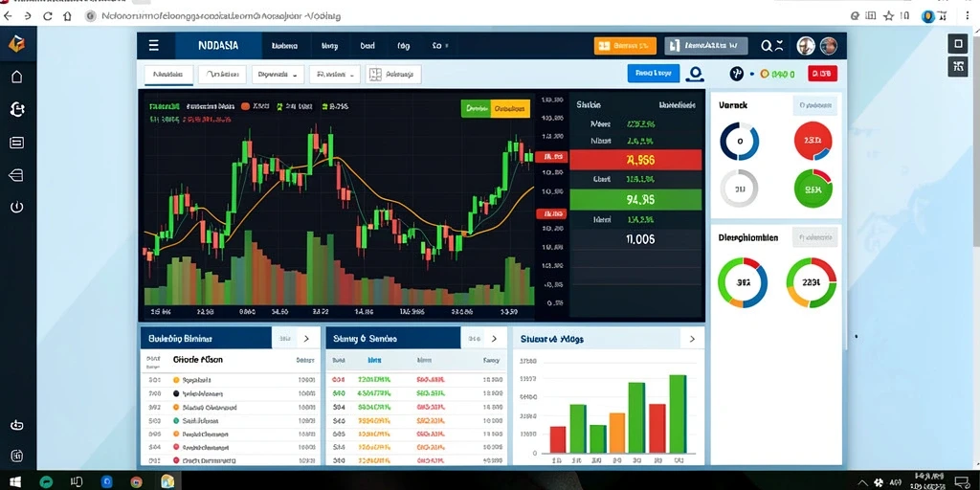Screen dimensions: 980x490
Task: Click the gray button beside Varack heading
Action: pyautogui.click(x=815, y=105)
